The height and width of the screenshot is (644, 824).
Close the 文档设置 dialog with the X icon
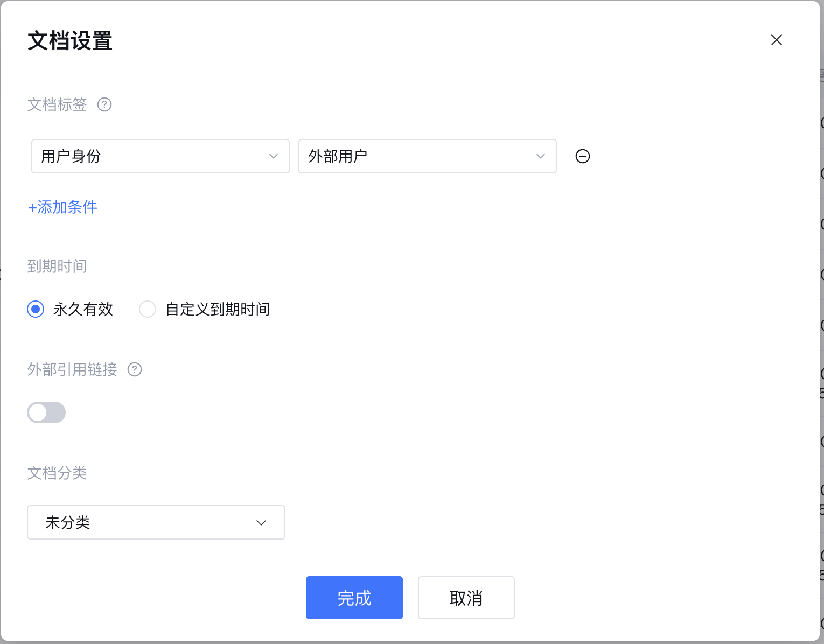pos(776,40)
